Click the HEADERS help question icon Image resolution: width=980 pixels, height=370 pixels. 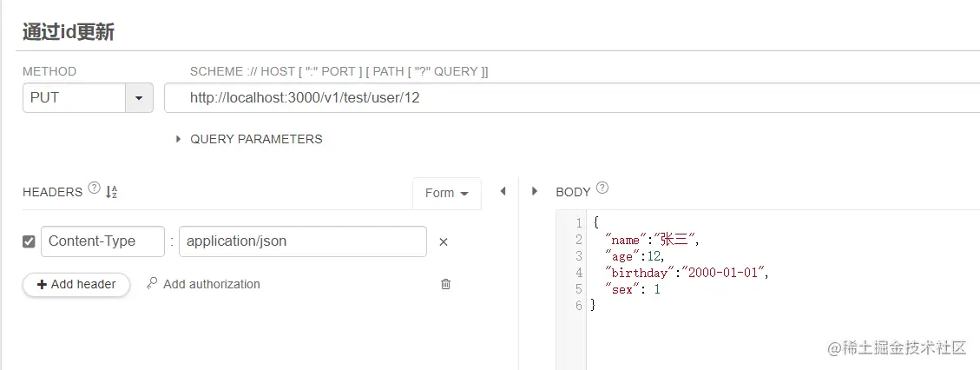[95, 188]
